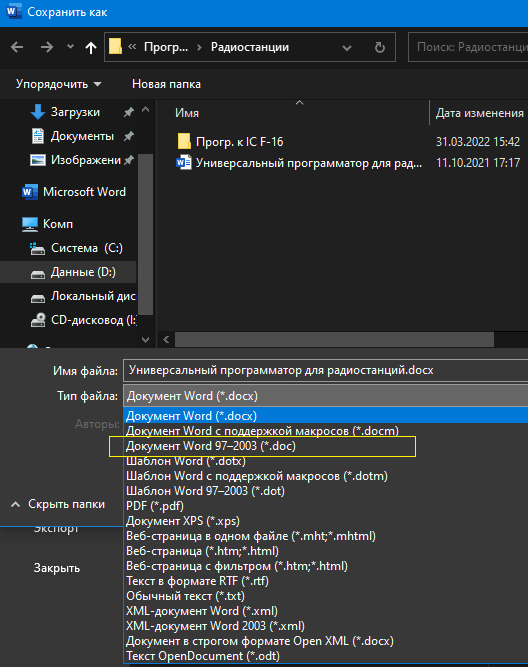The height and width of the screenshot is (667, 528).
Task: Sort files by the Имя column
Action: (187, 113)
